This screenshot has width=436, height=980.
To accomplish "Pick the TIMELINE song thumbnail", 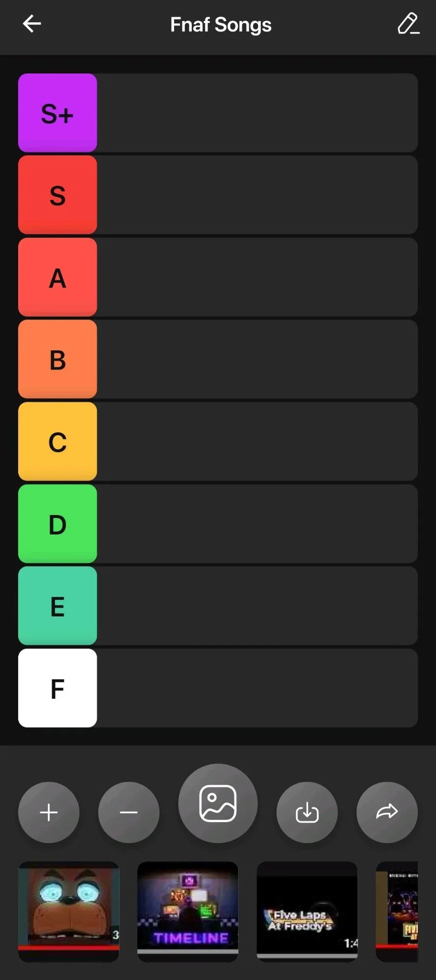I will pyautogui.click(x=188, y=911).
